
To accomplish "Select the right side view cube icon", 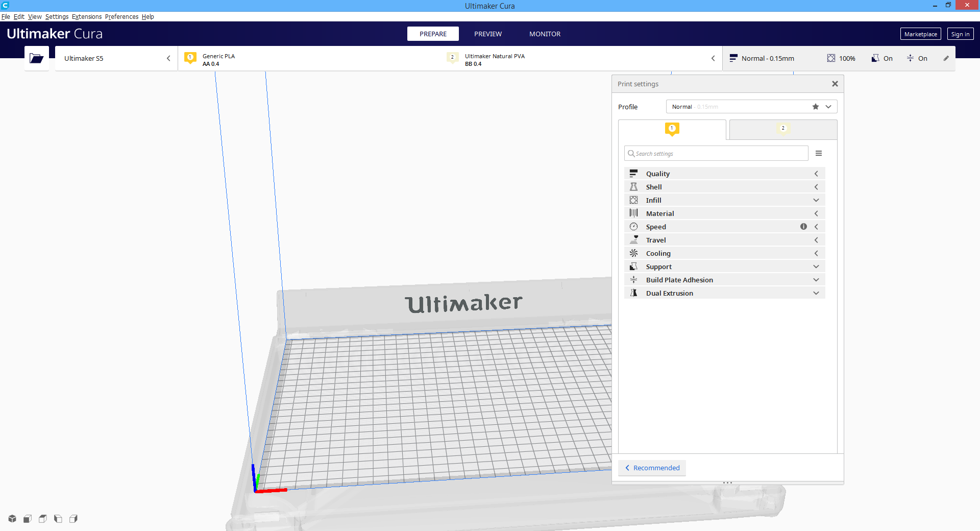I will 73,519.
